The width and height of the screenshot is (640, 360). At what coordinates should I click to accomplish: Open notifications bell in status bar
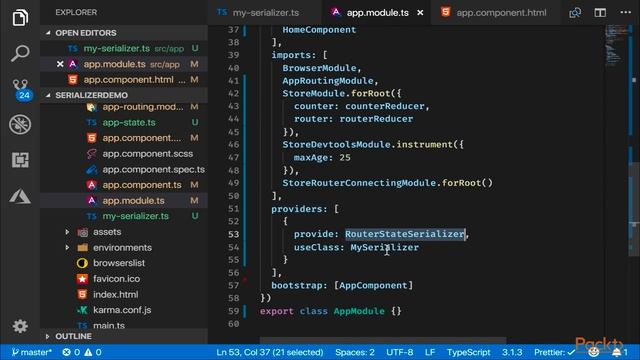click(620, 352)
